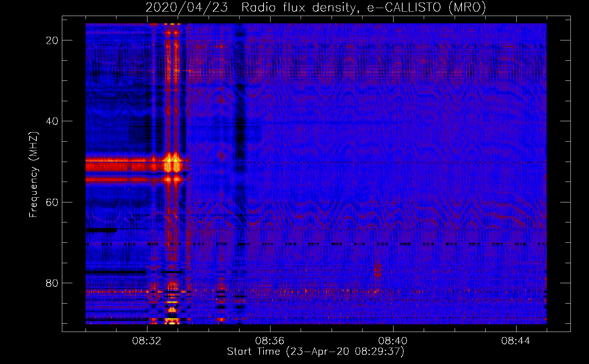Click the 08:36 time tick label
Viewport: 589px width, 364px height.
click(x=270, y=341)
